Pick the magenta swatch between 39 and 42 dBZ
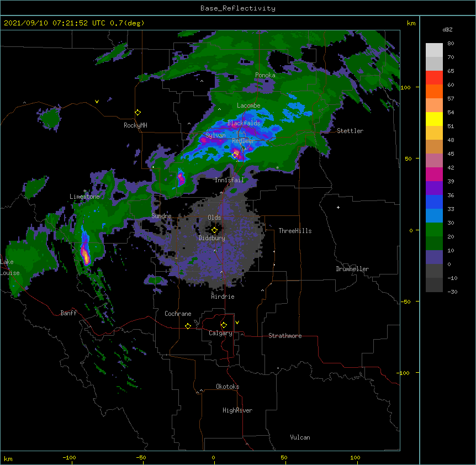This screenshot has height=465, width=476. pos(434,175)
